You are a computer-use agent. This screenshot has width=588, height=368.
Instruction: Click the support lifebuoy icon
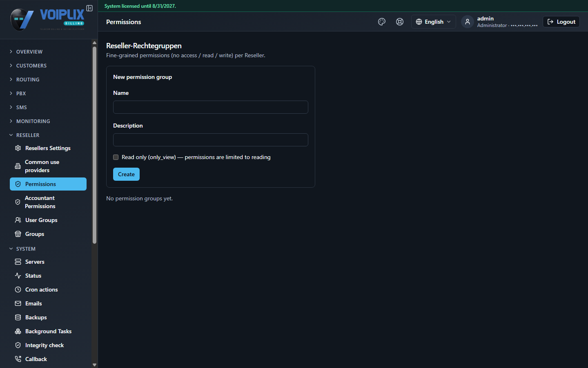[x=400, y=22]
